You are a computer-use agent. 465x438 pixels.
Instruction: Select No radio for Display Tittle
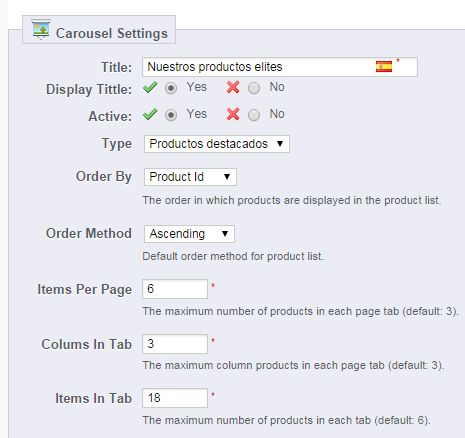254,88
